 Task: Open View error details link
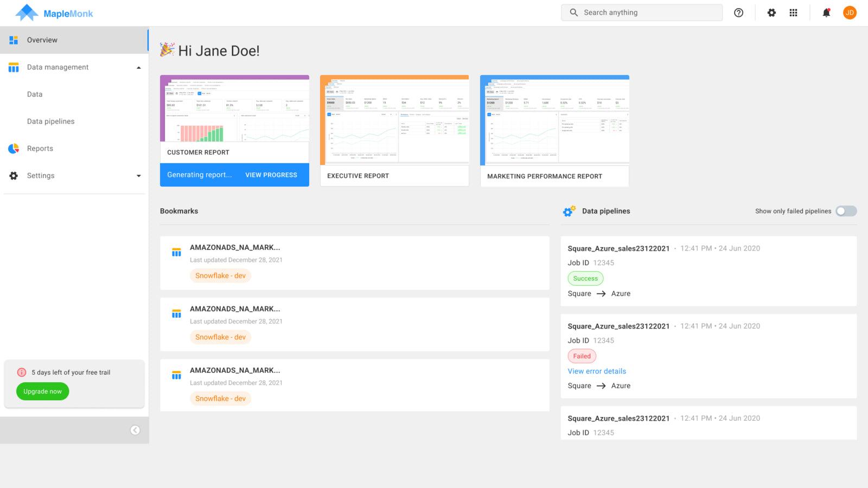(597, 371)
